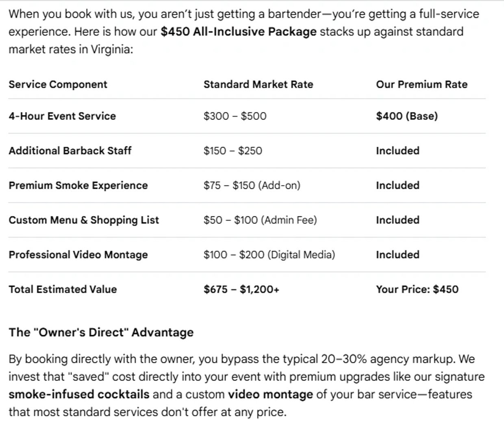Screen dimensions: 504x421
Task: Click the "Your Price: $450" cell
Action: [417, 290]
